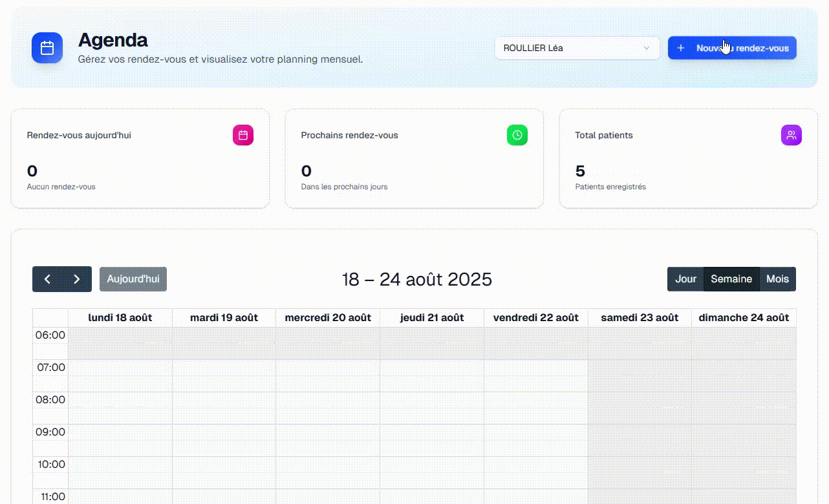The image size is (829, 504).
Task: Expand the practitioner selector chevron arrow
Action: click(x=647, y=48)
